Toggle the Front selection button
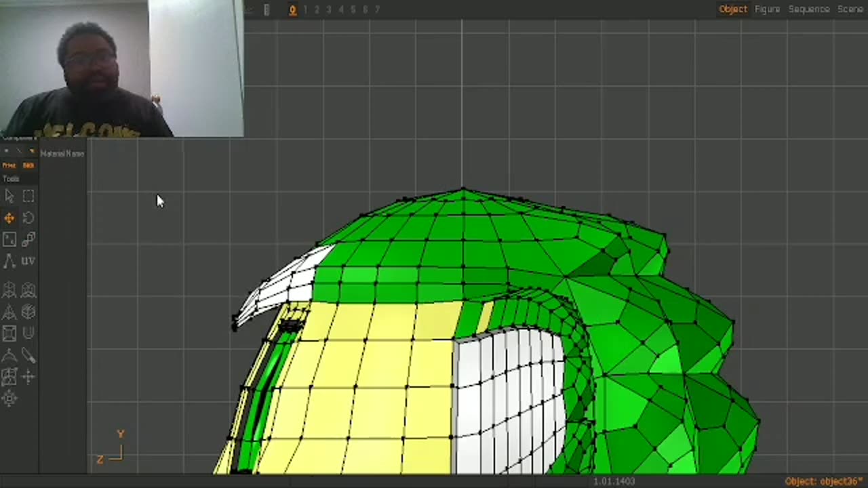868x488 pixels. coord(9,165)
